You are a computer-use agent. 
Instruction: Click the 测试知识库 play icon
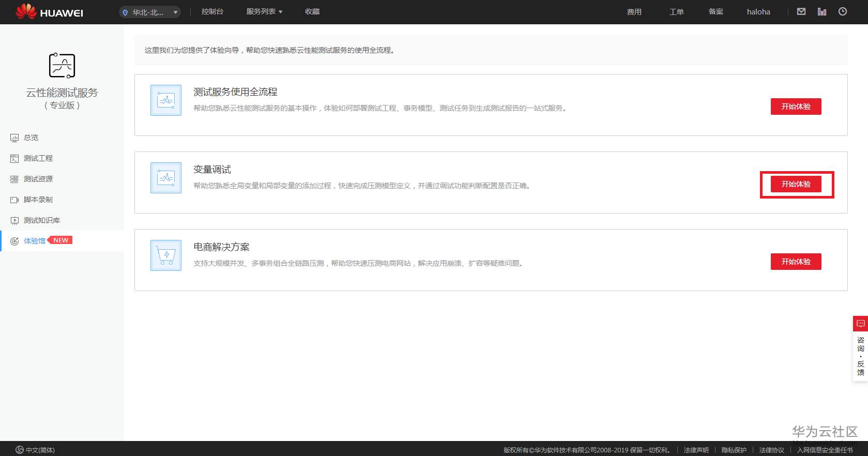(x=14, y=221)
